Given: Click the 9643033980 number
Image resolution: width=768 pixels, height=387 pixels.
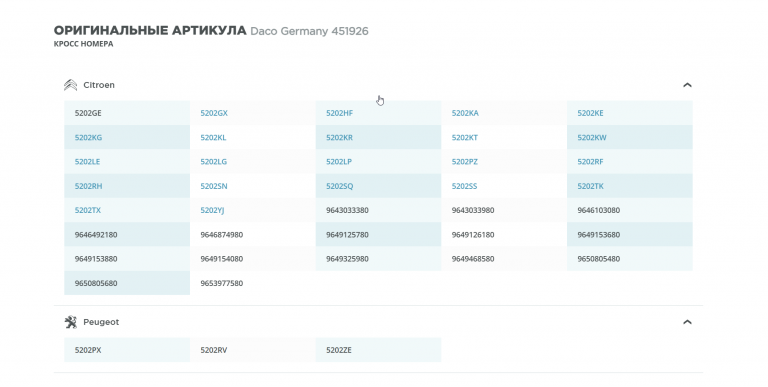Looking at the screenshot, I should [473, 210].
